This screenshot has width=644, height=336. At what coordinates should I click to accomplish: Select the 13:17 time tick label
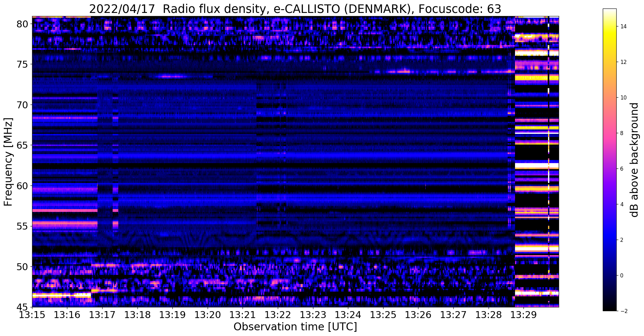pos(102,315)
